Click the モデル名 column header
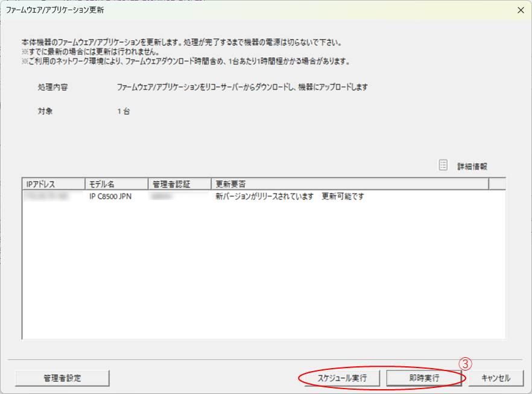The width and height of the screenshot is (532, 394). tap(116, 184)
